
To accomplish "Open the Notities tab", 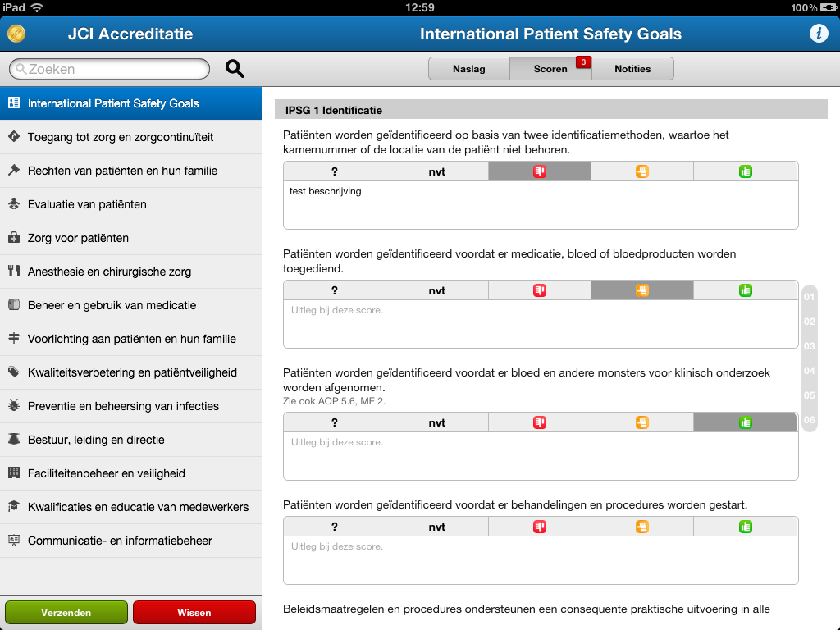I will [x=632, y=69].
